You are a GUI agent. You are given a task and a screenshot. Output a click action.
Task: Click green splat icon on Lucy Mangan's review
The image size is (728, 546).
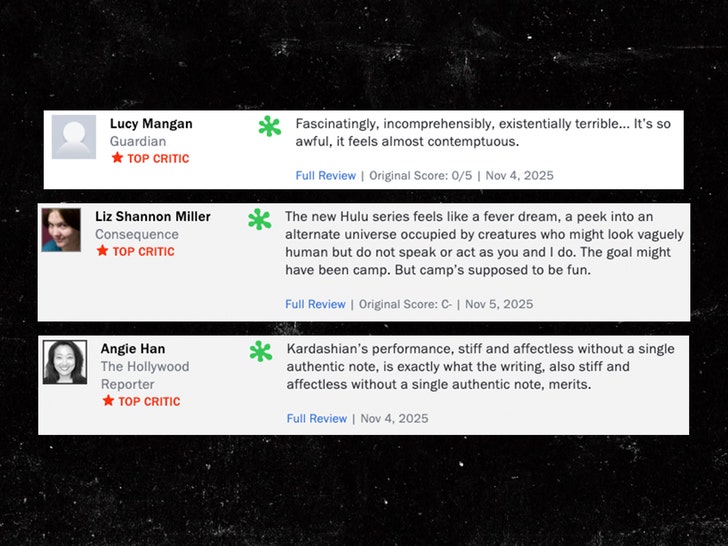pyautogui.click(x=270, y=126)
